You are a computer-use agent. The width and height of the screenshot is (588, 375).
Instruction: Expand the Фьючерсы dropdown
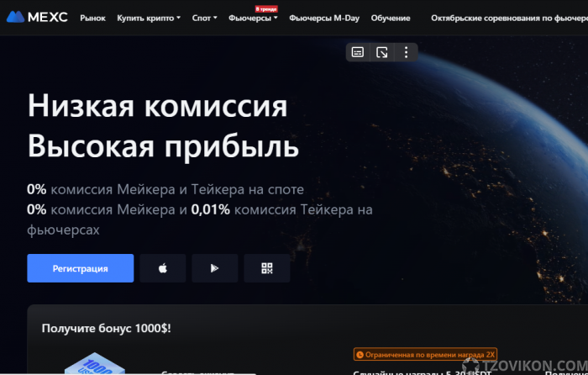pos(253,18)
